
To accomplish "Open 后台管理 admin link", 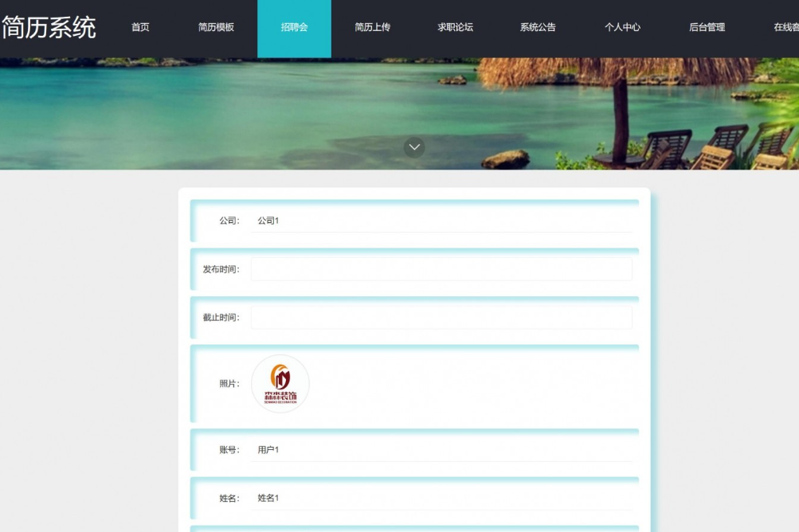I will (x=707, y=27).
